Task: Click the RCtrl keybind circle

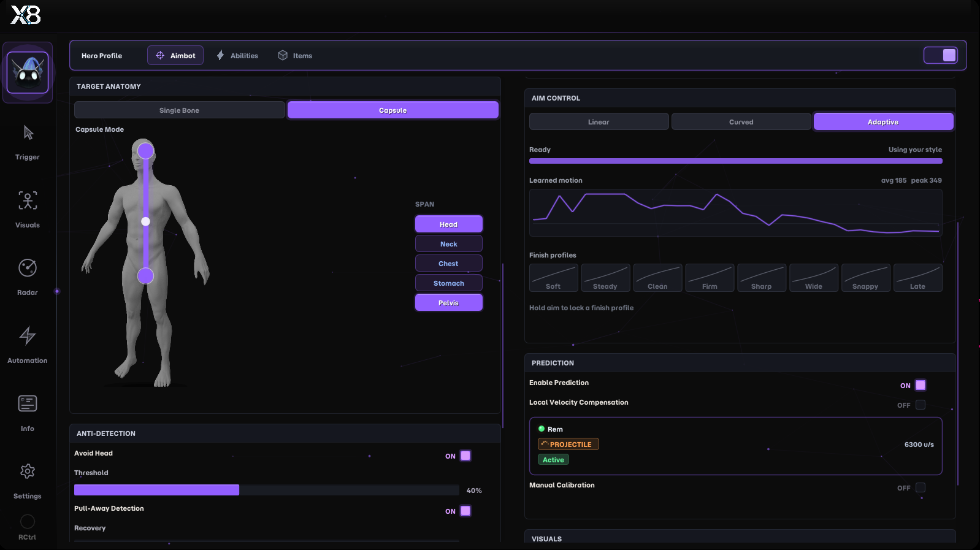Action: click(28, 522)
